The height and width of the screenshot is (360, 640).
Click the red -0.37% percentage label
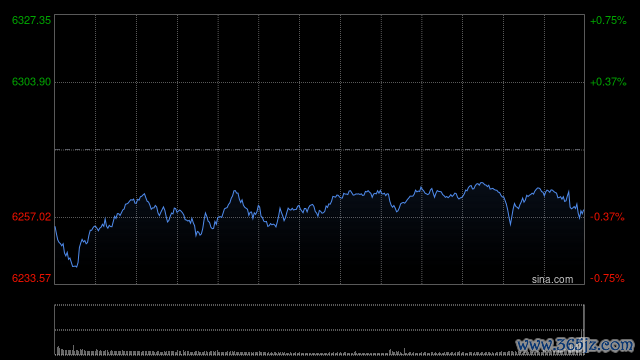607,217
